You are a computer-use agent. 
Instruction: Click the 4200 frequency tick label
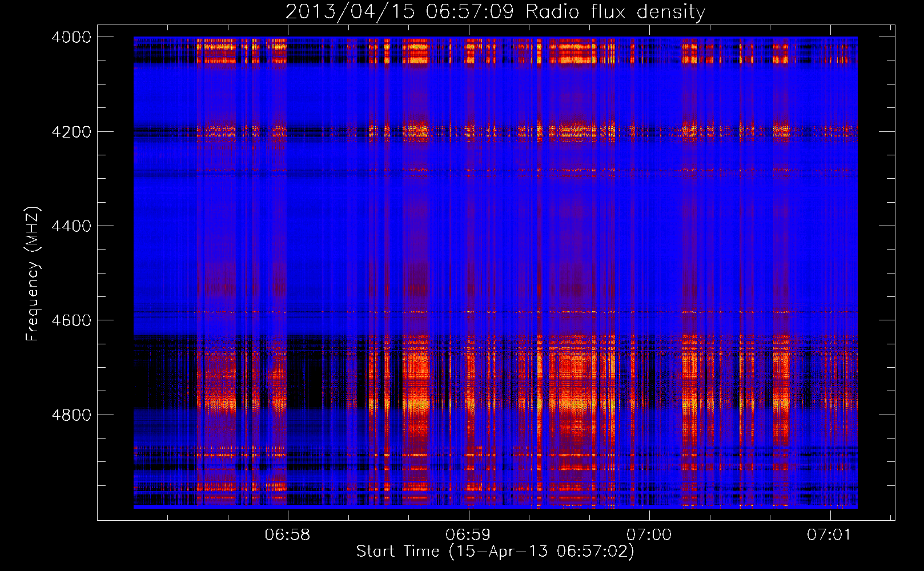click(71, 132)
